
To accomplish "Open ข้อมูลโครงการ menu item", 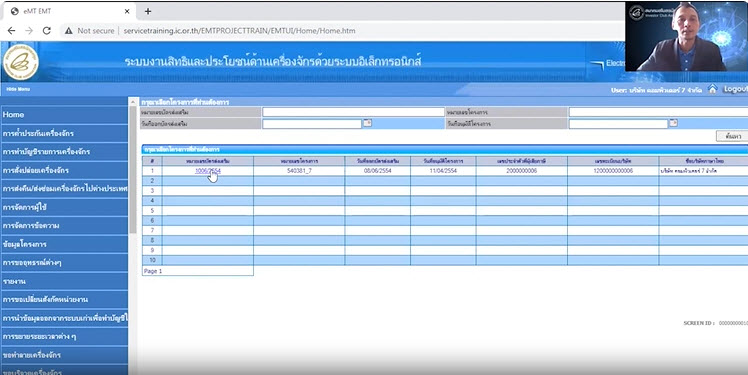I will point(64,244).
